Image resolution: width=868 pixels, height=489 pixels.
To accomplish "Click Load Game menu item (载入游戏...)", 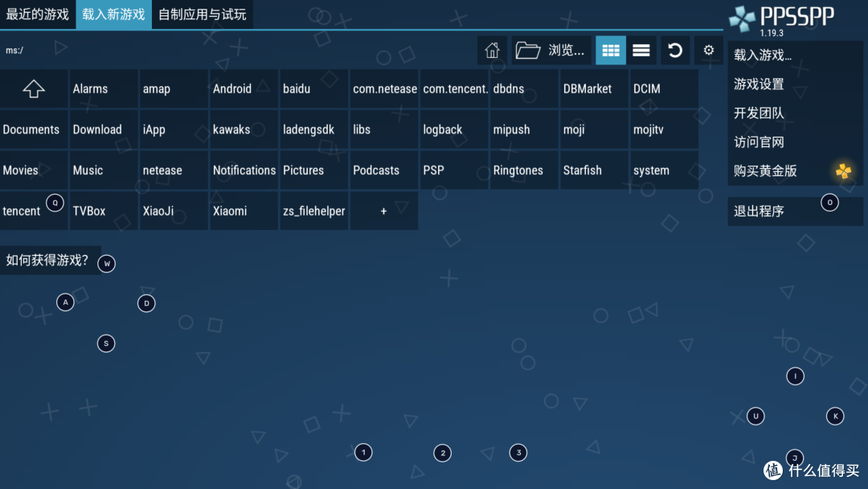I will coord(795,55).
